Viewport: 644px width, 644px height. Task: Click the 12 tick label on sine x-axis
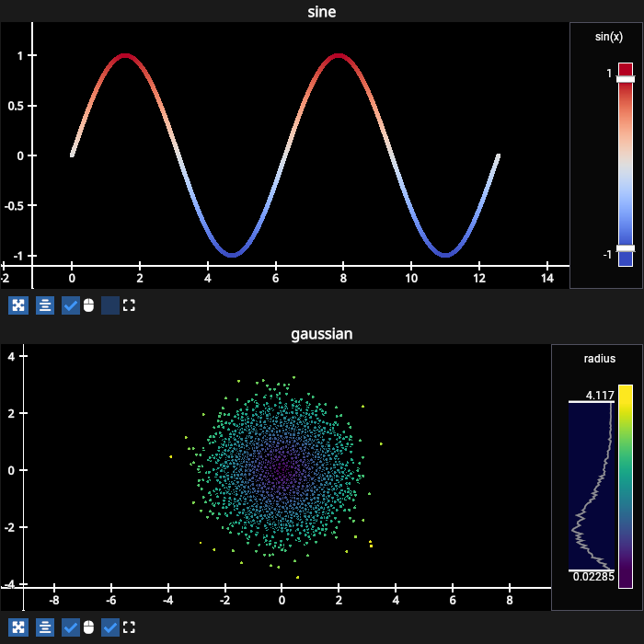click(x=479, y=279)
